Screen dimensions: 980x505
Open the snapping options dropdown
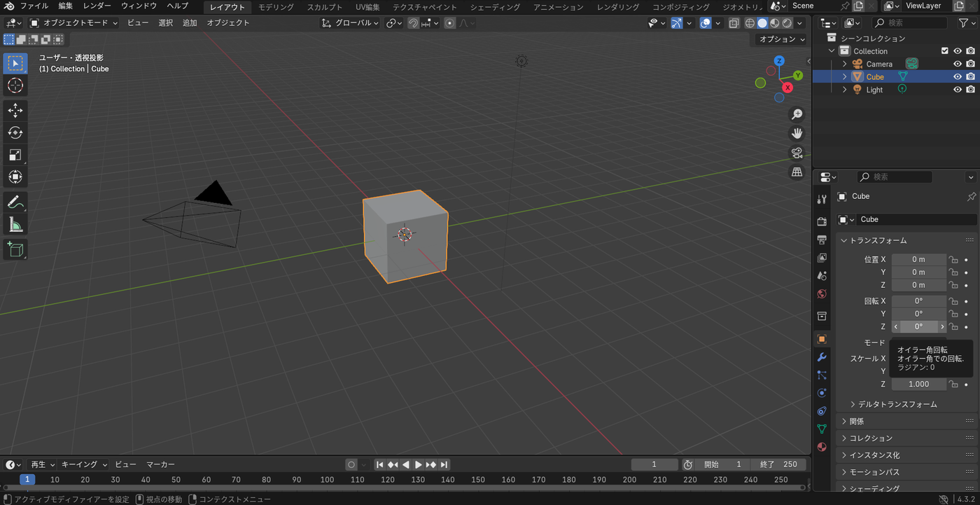click(430, 23)
